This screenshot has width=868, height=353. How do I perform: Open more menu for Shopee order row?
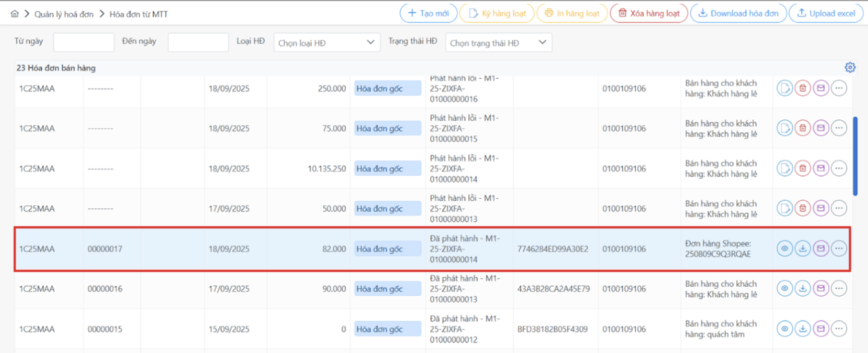point(839,249)
